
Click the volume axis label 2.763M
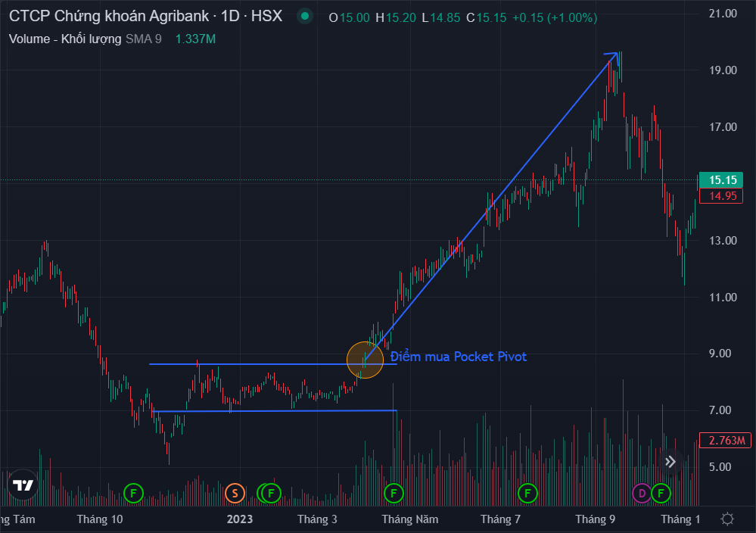[x=726, y=441]
